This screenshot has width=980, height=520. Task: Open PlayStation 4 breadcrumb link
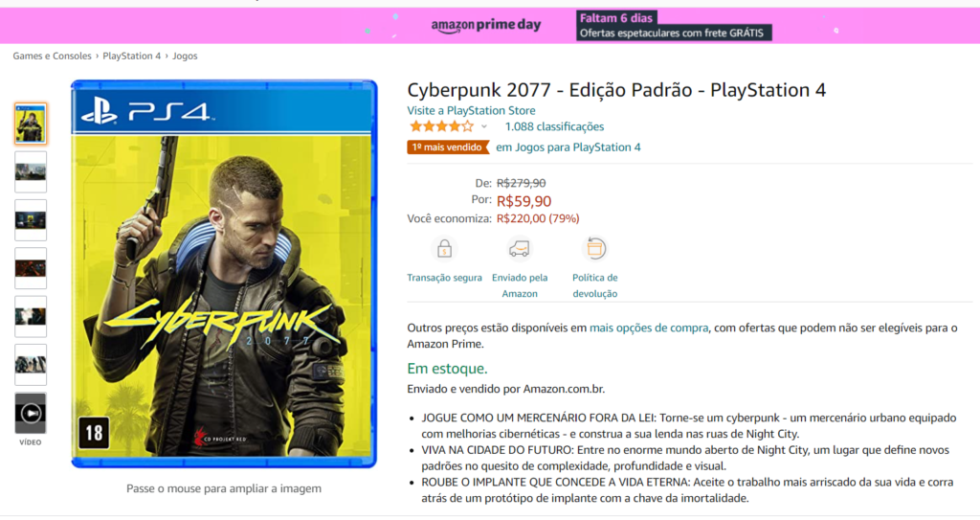pyautogui.click(x=132, y=57)
